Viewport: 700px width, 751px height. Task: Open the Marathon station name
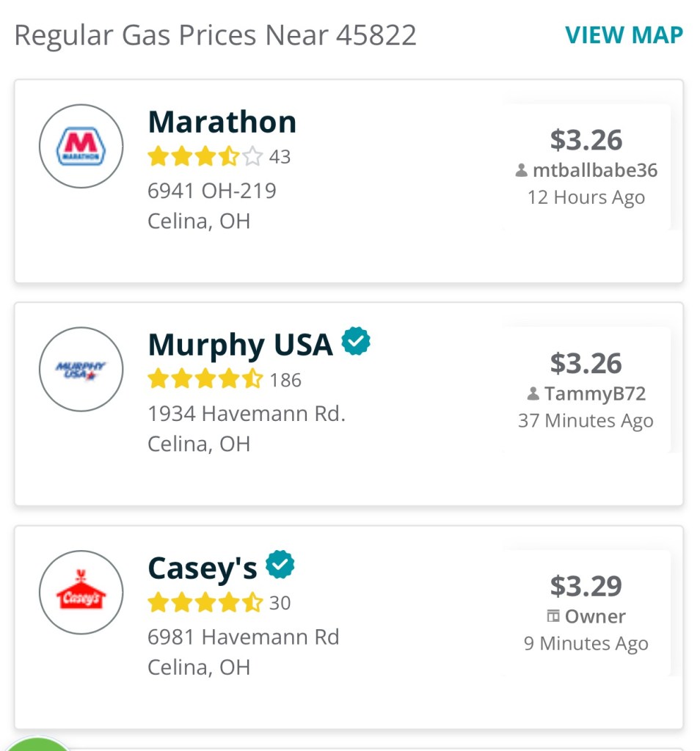(222, 122)
